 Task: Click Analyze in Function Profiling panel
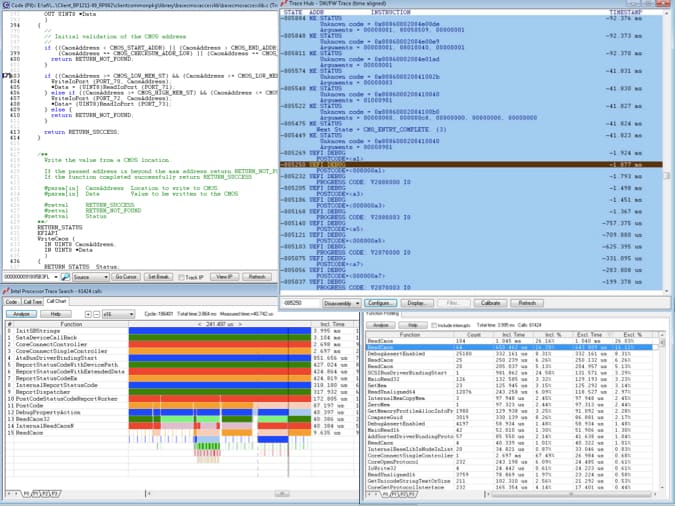coord(381,325)
